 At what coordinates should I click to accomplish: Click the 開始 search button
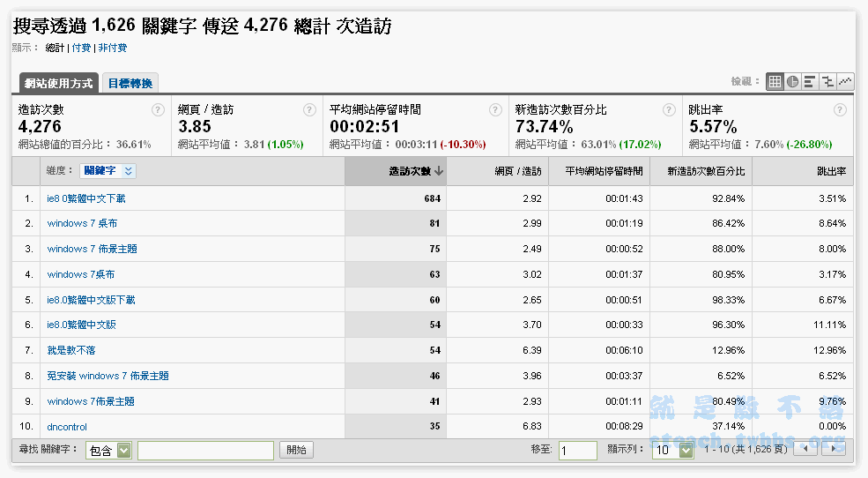pos(296,451)
